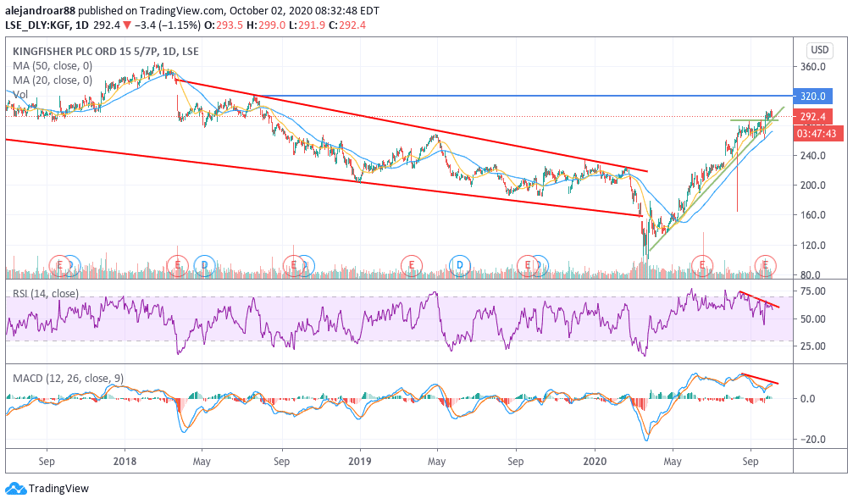Click the earnings E marker before May 2019

(x=412, y=266)
